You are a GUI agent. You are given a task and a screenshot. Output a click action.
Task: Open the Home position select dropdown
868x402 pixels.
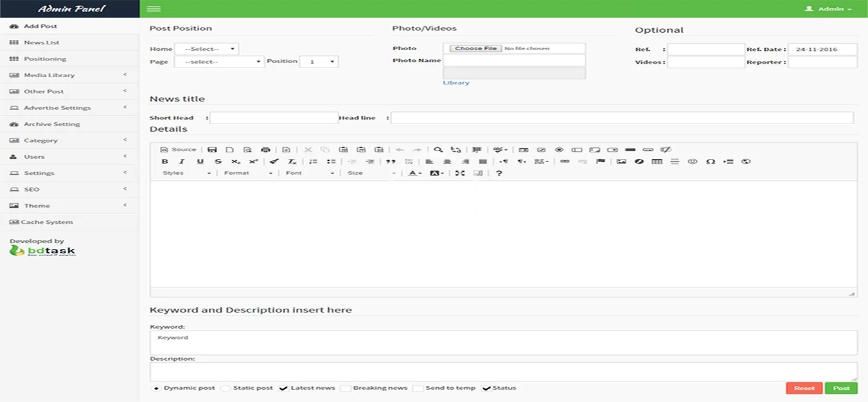(x=206, y=49)
